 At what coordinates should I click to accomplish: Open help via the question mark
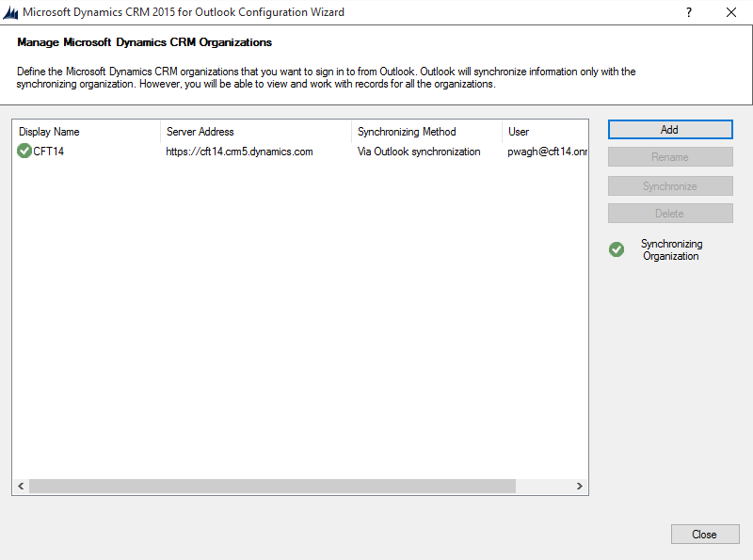tap(689, 12)
